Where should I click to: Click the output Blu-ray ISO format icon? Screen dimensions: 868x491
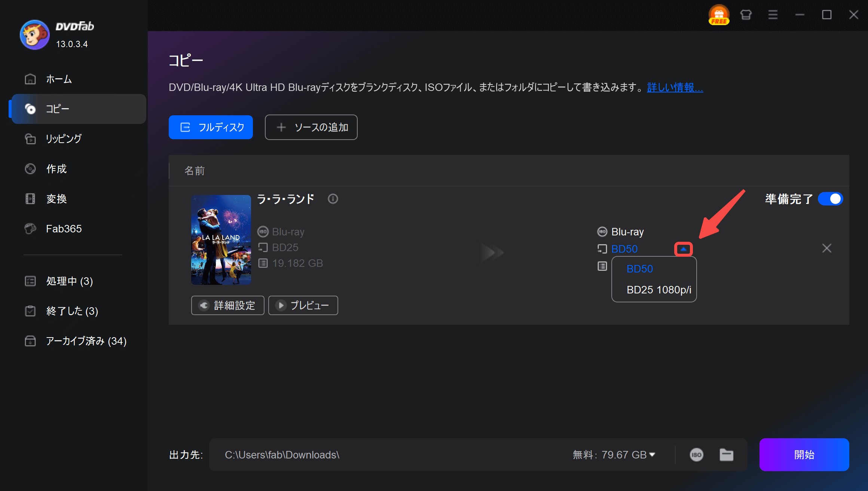tap(602, 232)
